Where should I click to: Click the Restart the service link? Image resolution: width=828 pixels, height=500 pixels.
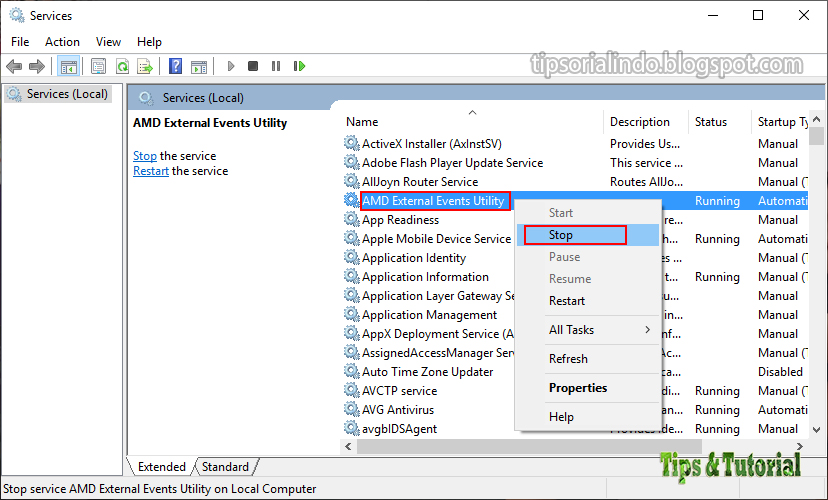(x=150, y=171)
